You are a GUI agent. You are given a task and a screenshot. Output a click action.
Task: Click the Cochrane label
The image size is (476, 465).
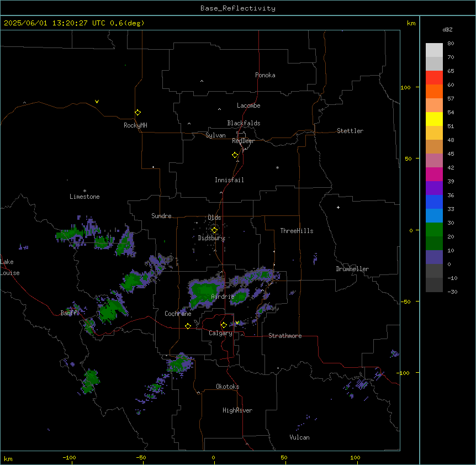point(178,314)
